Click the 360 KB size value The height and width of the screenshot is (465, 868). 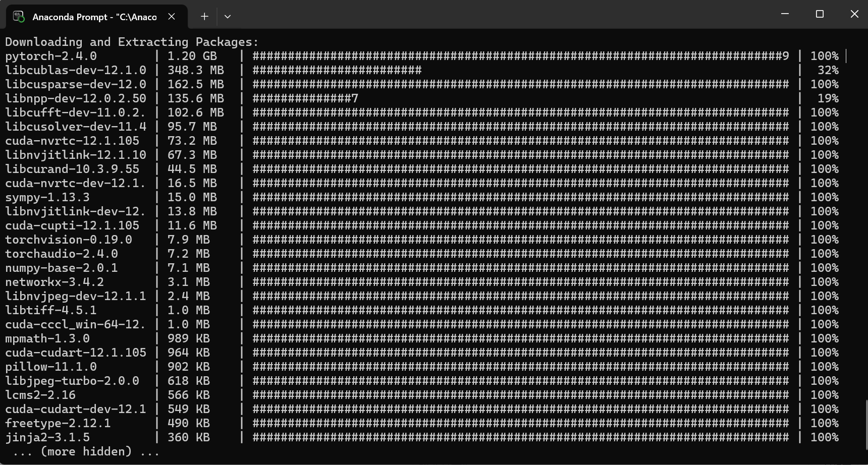pyautogui.click(x=189, y=437)
